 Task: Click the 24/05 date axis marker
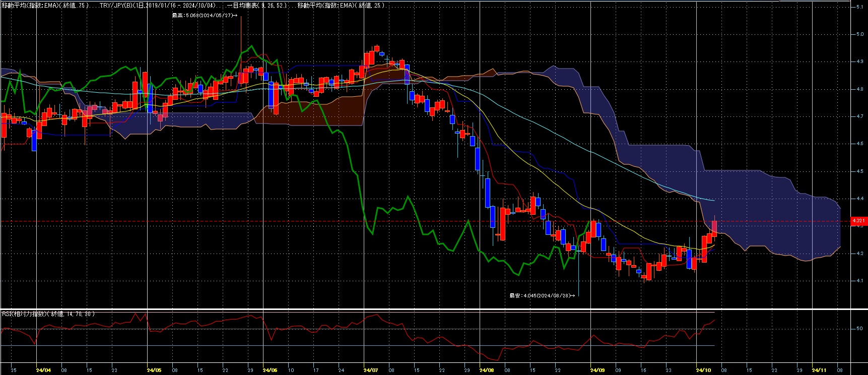[x=154, y=370]
